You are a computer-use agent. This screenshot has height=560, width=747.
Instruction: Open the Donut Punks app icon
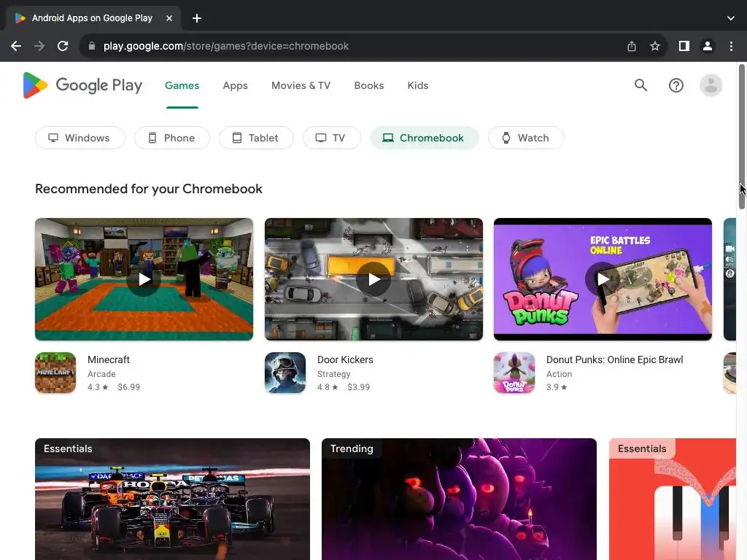514,373
